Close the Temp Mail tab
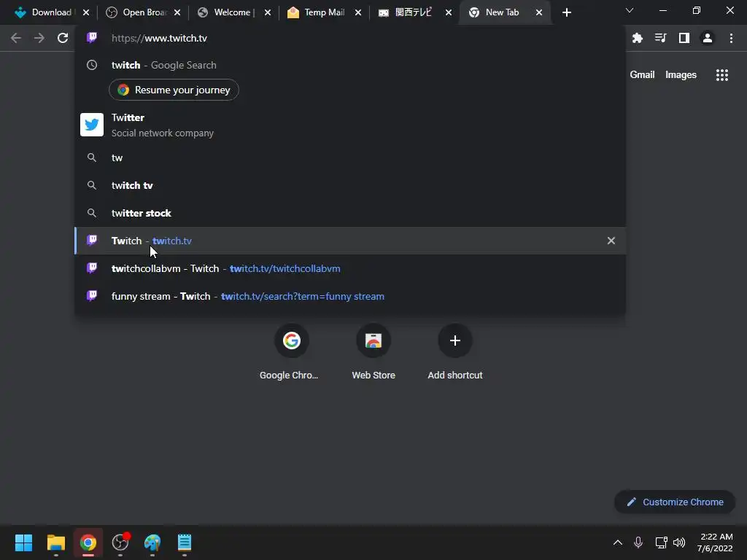Screen dimensions: 747x560 [x=357, y=13]
